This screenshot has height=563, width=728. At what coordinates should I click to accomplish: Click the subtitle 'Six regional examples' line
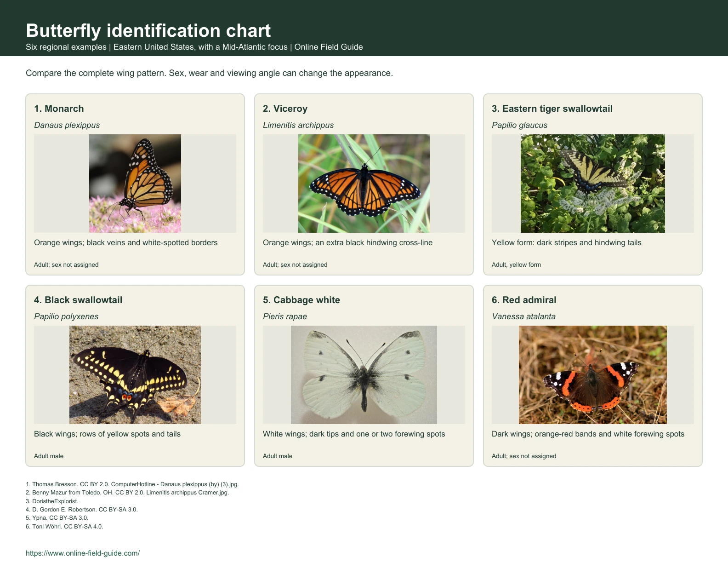tap(194, 47)
